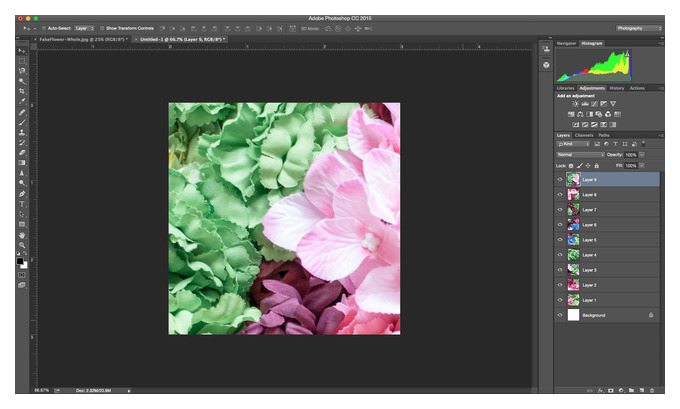Enable the Auto-Select checkbox

(x=44, y=28)
